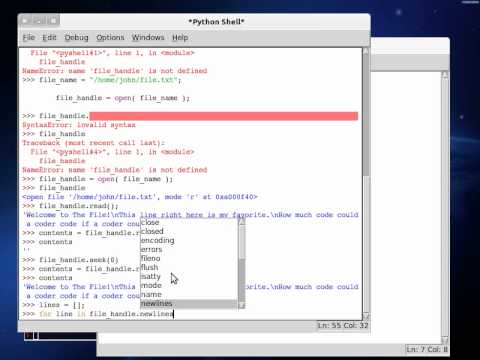
Task: Click the background window's scroll-down arrow
Action: 445,340
